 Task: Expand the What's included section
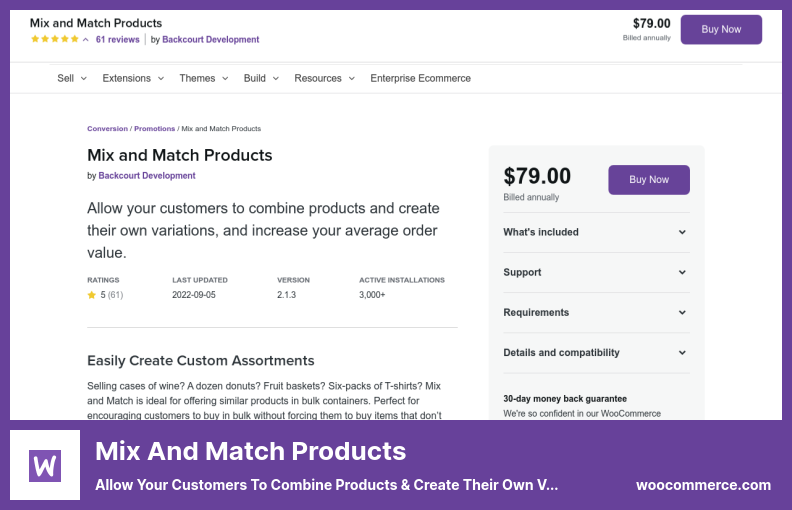596,232
